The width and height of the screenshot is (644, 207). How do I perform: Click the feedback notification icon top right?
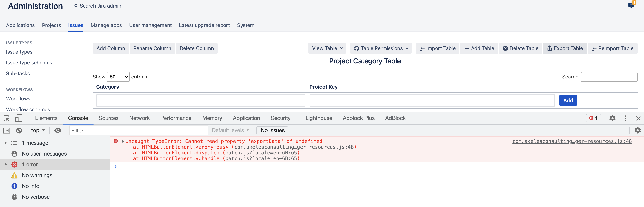tap(631, 5)
